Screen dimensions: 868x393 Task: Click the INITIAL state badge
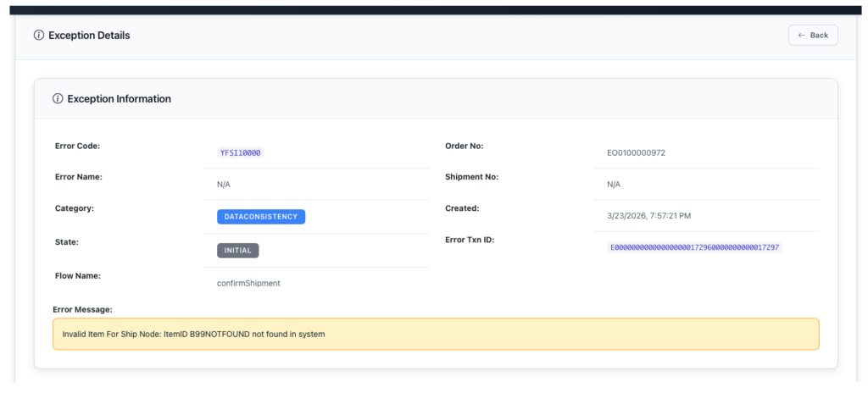pos(237,251)
